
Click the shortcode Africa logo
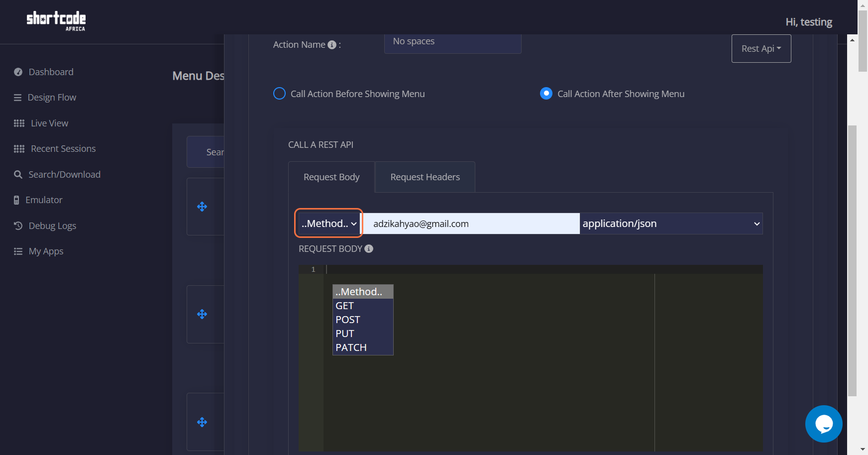[56, 21]
